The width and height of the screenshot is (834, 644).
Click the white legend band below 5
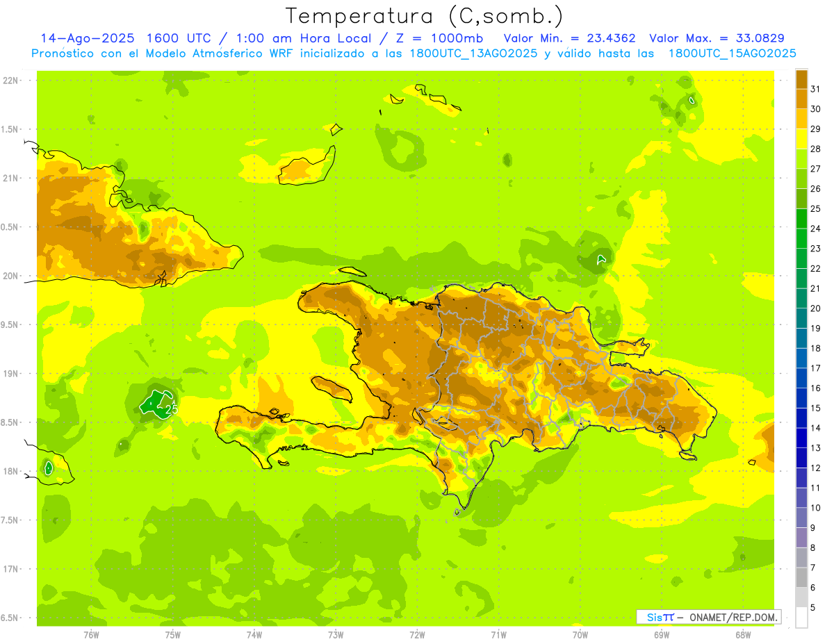(801, 618)
